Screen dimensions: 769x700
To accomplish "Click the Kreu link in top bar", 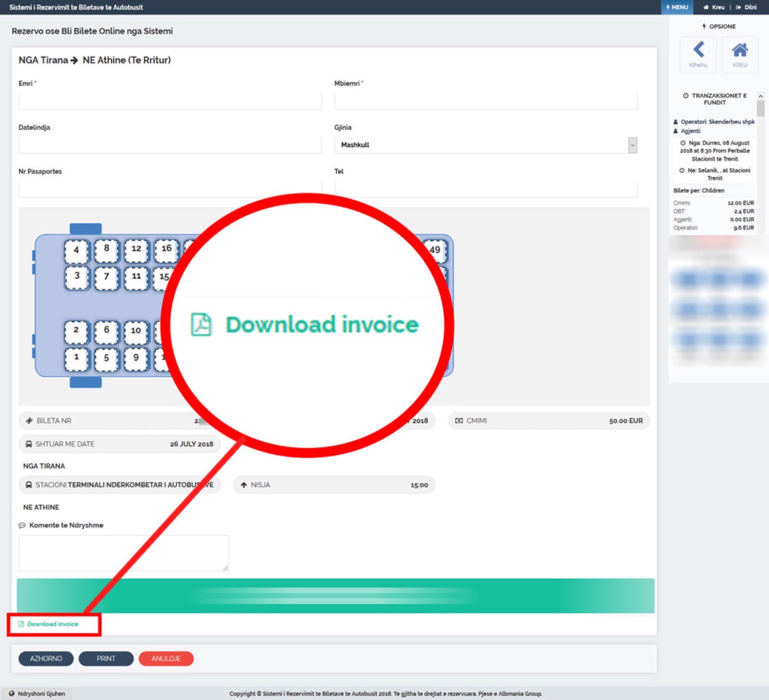I will pos(714,7).
